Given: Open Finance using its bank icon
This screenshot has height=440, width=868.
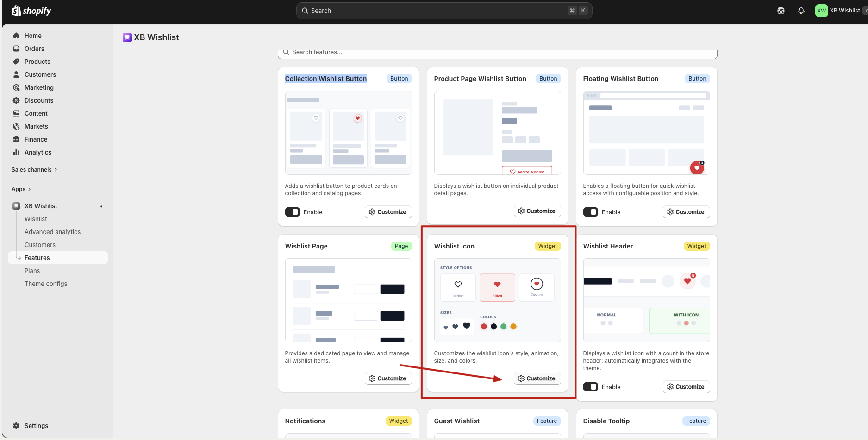Looking at the screenshot, I should pos(16,139).
